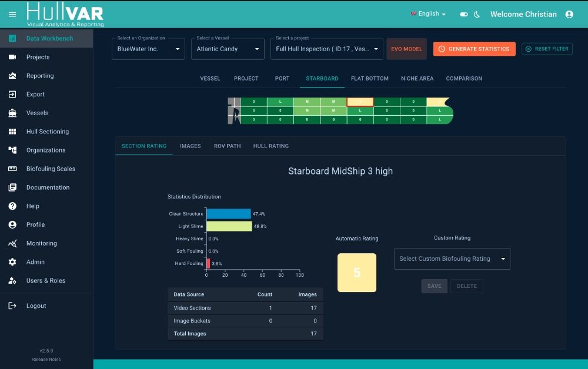
Task: Expand the Select an Organization dropdown
Action: click(x=149, y=49)
